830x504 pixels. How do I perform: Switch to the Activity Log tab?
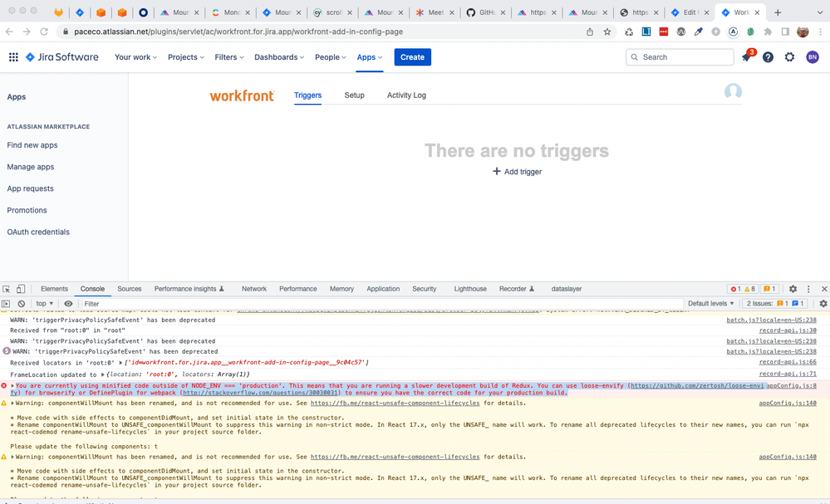pyautogui.click(x=406, y=95)
